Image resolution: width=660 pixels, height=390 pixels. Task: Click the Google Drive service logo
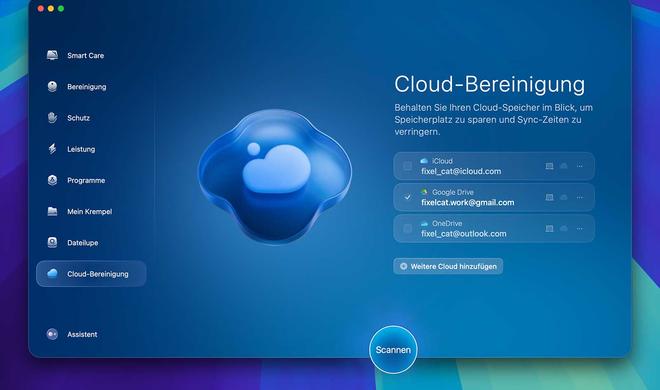[x=424, y=192]
